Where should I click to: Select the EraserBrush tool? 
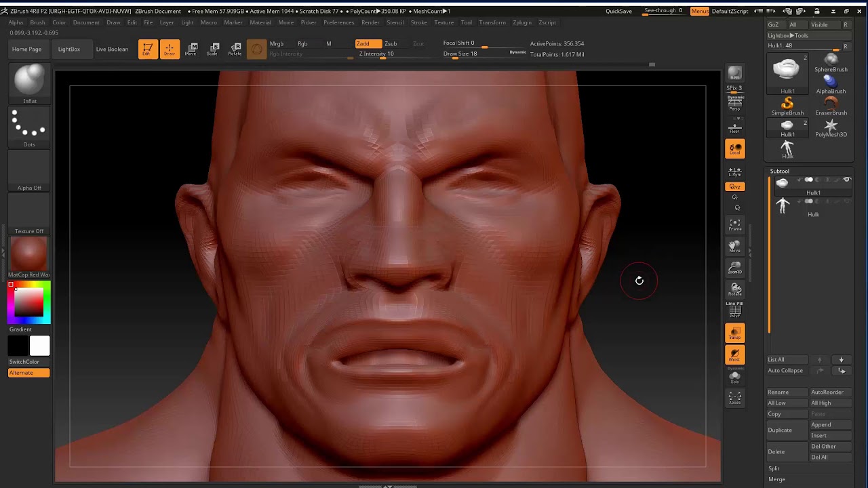tap(831, 106)
